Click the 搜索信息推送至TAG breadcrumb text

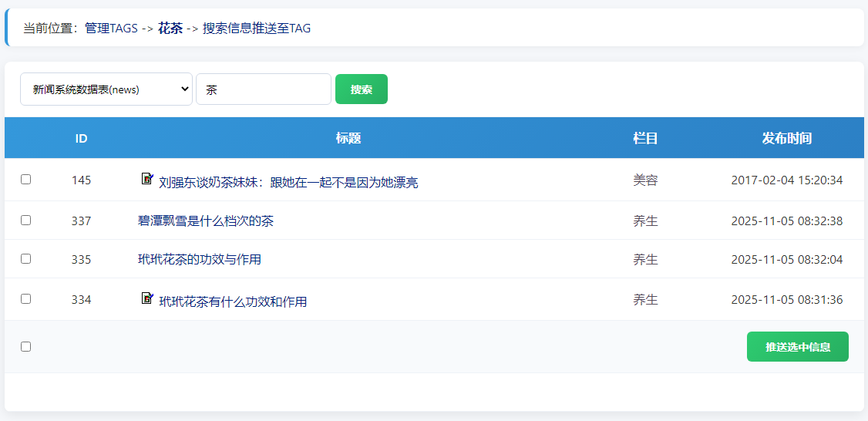tap(257, 29)
